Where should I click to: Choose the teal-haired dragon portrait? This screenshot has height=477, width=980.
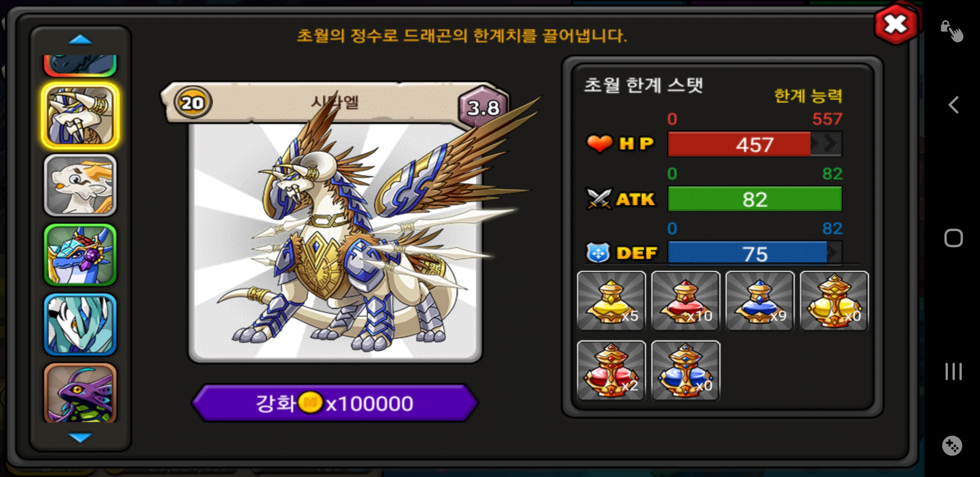(80, 324)
